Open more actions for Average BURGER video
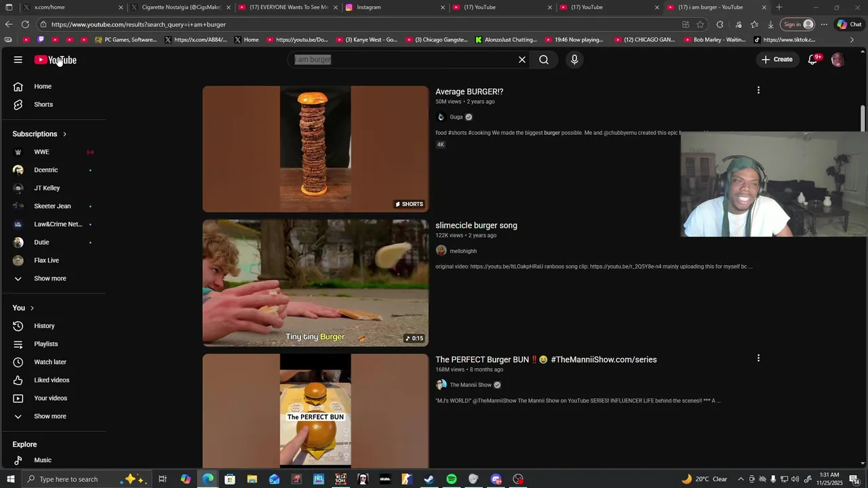The height and width of the screenshot is (488, 868). [x=758, y=90]
